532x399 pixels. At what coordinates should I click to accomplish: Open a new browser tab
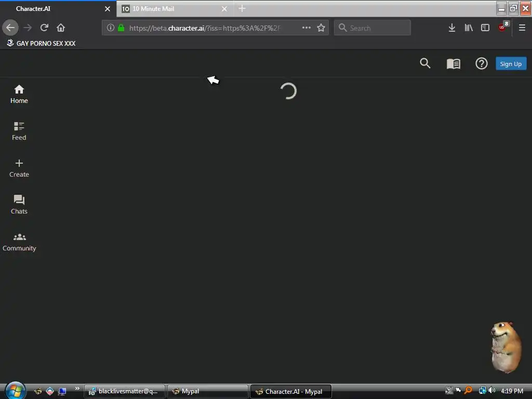click(242, 8)
